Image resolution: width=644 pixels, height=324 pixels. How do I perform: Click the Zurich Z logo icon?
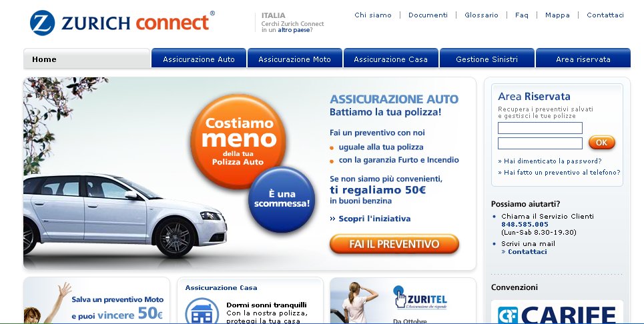[42, 23]
